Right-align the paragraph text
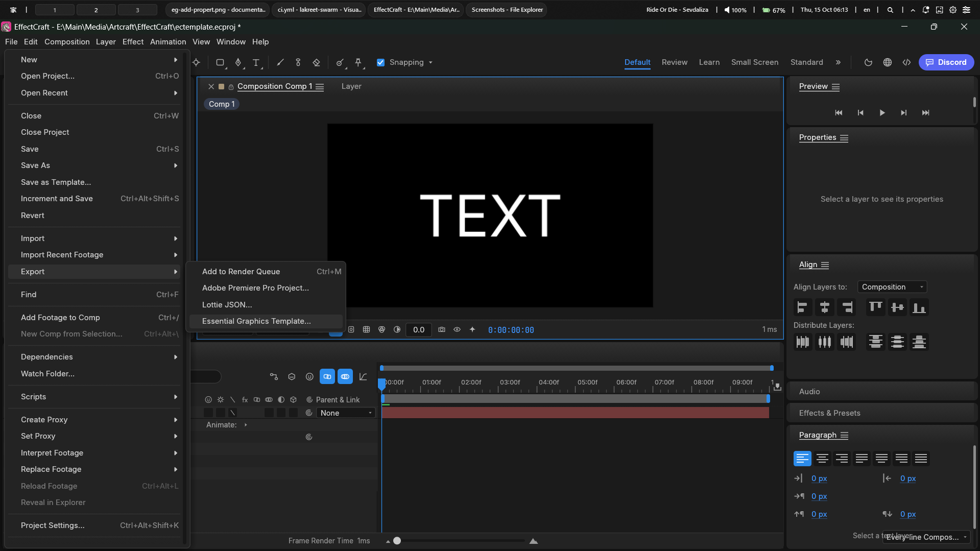This screenshot has height=551, width=980. click(x=842, y=459)
